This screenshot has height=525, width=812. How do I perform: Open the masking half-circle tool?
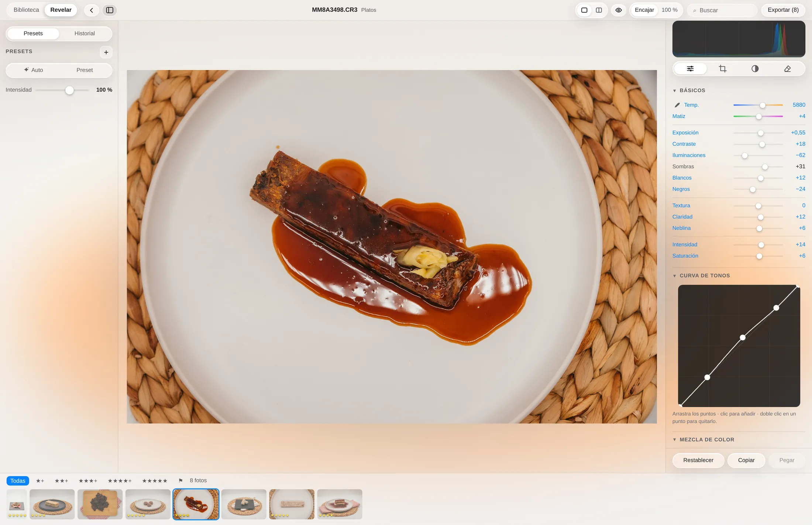click(x=755, y=69)
